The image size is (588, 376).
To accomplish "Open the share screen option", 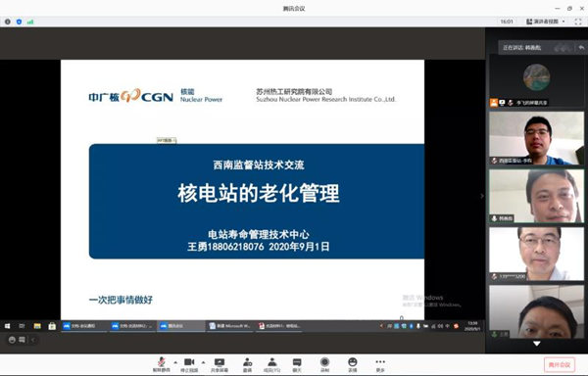I will pyautogui.click(x=220, y=364).
